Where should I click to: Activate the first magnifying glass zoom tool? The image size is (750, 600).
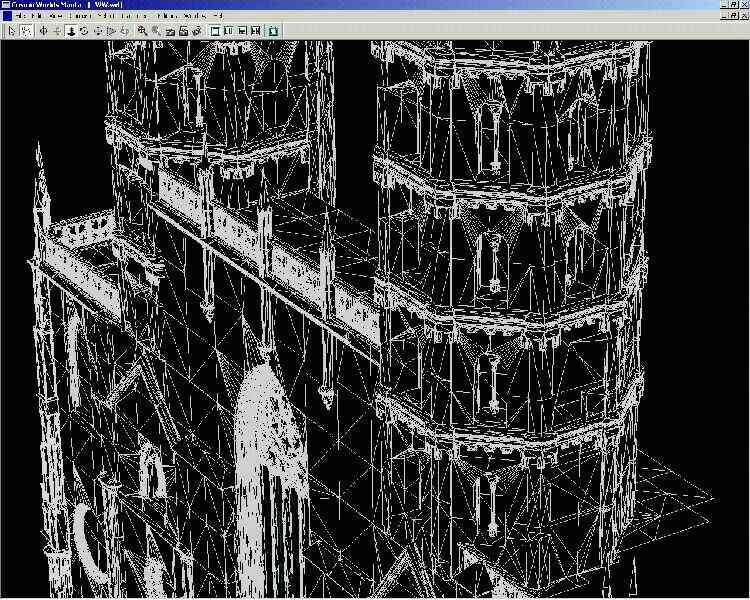pos(142,31)
